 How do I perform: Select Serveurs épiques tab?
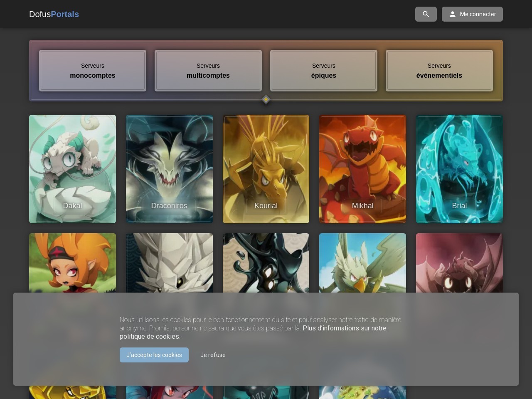[324, 71]
